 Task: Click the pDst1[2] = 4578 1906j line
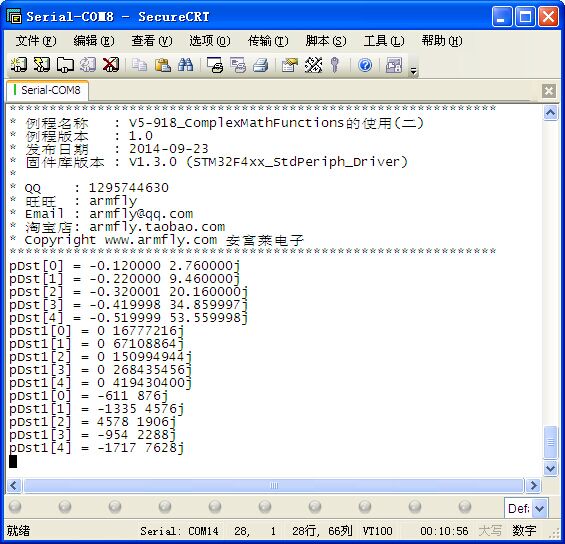click(x=93, y=422)
